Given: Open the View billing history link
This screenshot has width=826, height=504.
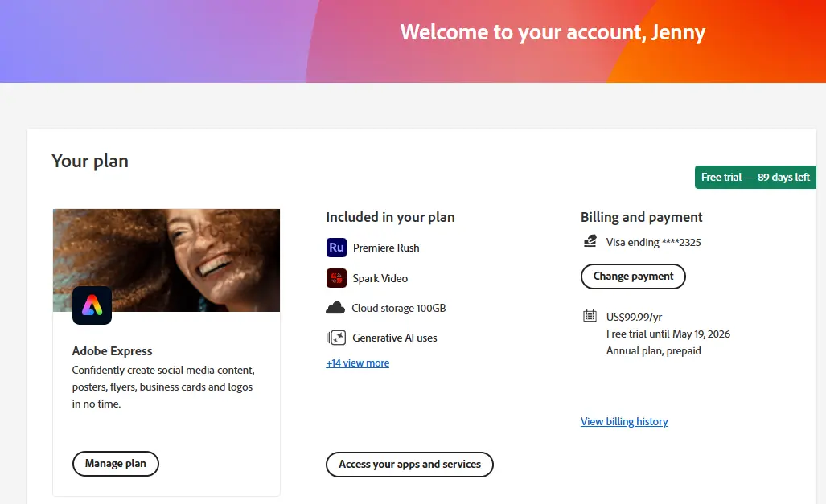Looking at the screenshot, I should click(x=624, y=421).
